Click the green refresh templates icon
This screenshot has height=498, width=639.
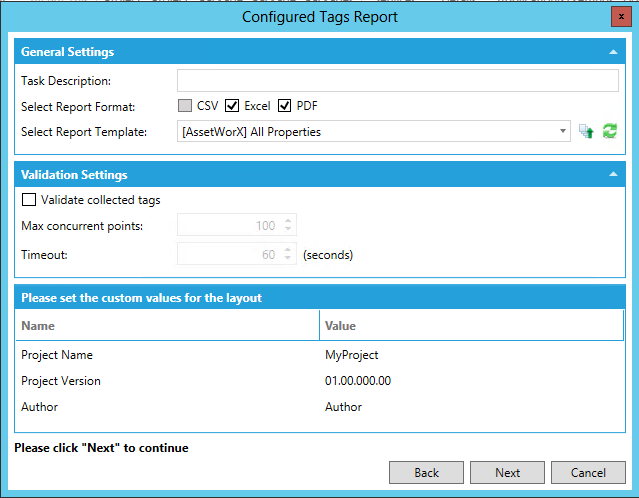tap(610, 131)
